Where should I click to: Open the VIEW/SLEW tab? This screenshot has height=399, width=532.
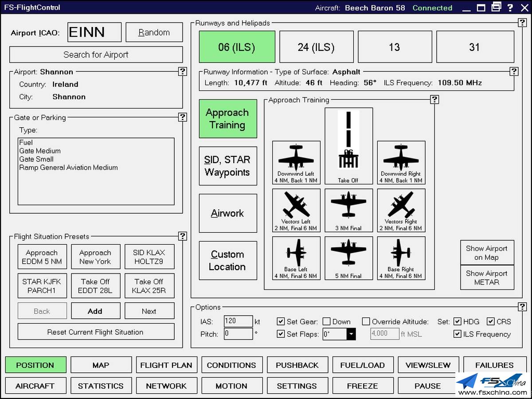click(x=428, y=365)
